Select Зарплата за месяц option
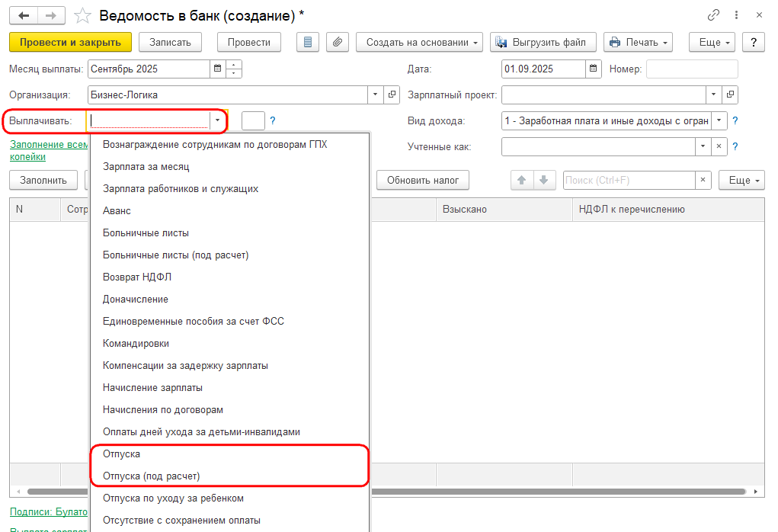 click(x=229, y=167)
